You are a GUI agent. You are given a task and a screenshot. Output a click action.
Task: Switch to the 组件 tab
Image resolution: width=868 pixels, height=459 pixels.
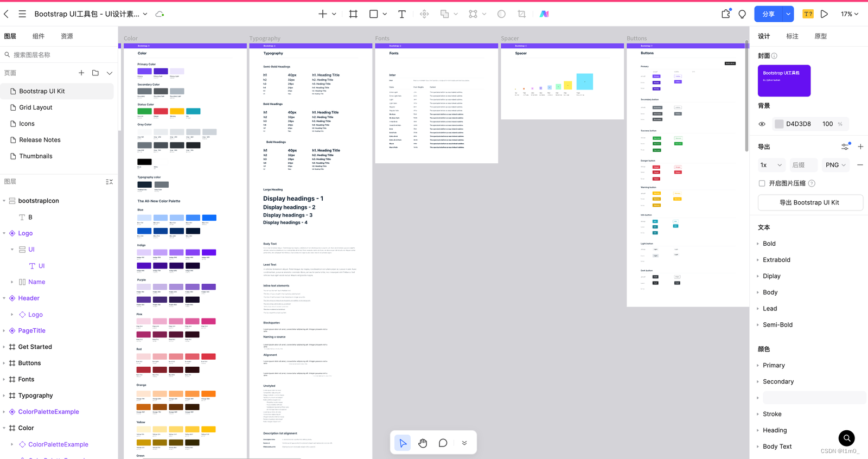click(x=39, y=36)
